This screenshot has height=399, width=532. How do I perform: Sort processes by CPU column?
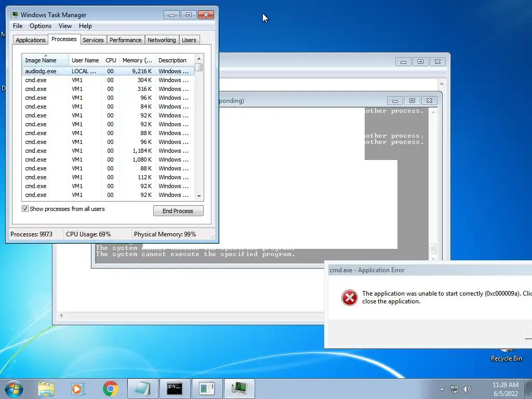coord(111,60)
